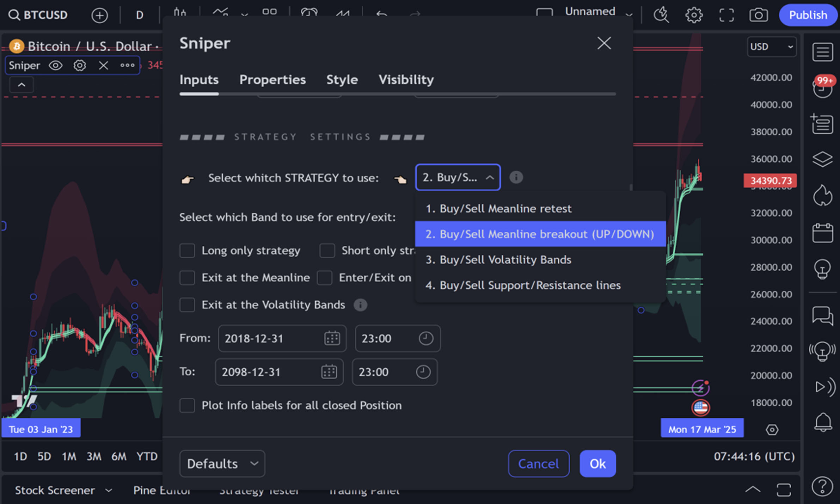Open Sniper indicator settings gear
This screenshot has height=504, width=840.
(80, 65)
